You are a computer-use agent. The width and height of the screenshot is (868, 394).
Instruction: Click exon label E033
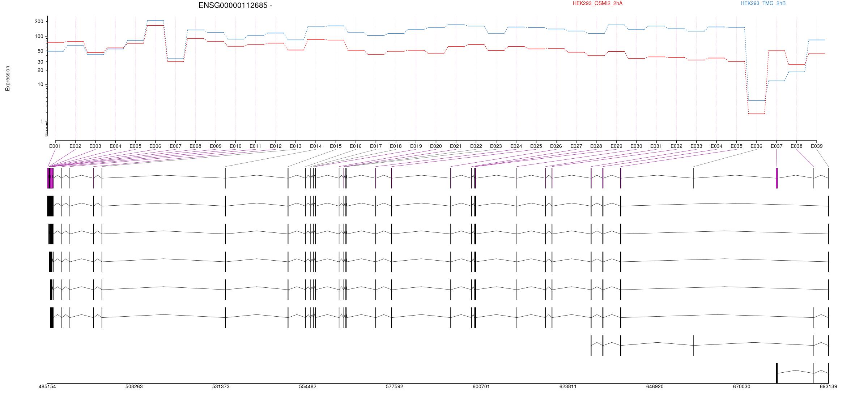coord(696,146)
